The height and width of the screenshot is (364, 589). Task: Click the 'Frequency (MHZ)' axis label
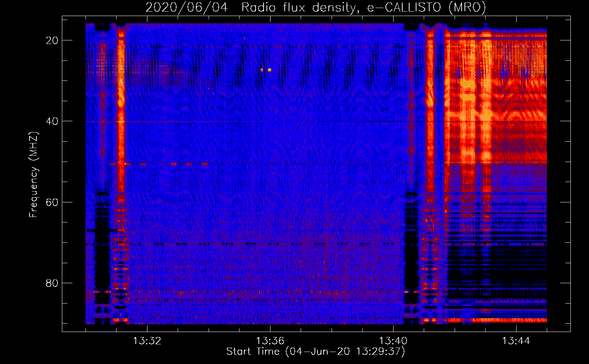point(33,175)
